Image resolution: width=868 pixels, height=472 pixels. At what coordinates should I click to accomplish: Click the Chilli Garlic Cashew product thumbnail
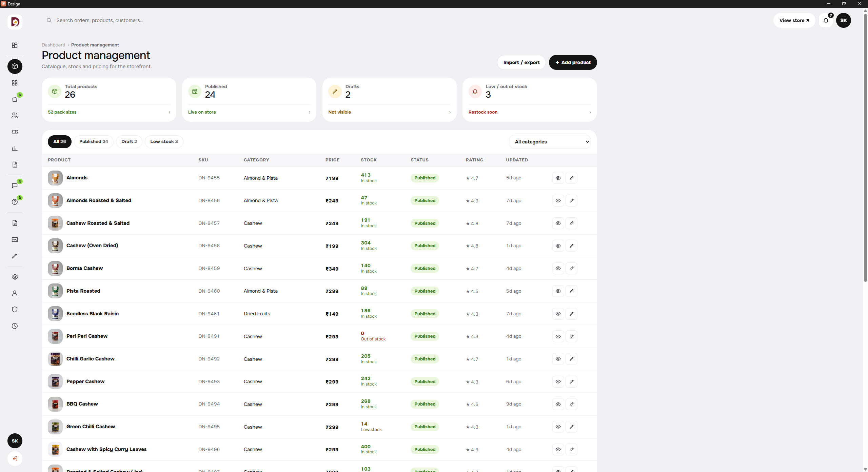pos(55,359)
